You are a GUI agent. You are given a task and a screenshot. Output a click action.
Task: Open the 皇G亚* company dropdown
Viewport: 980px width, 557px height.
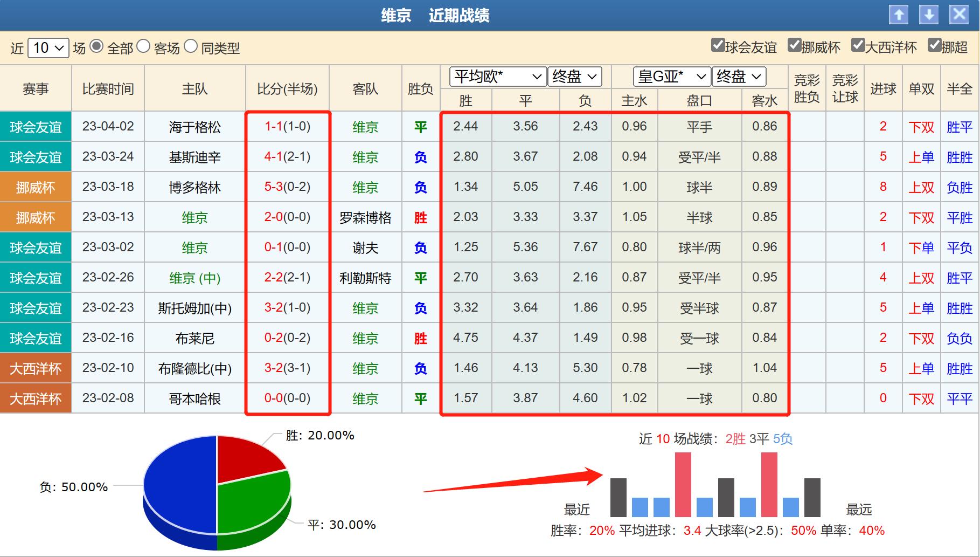671,77
